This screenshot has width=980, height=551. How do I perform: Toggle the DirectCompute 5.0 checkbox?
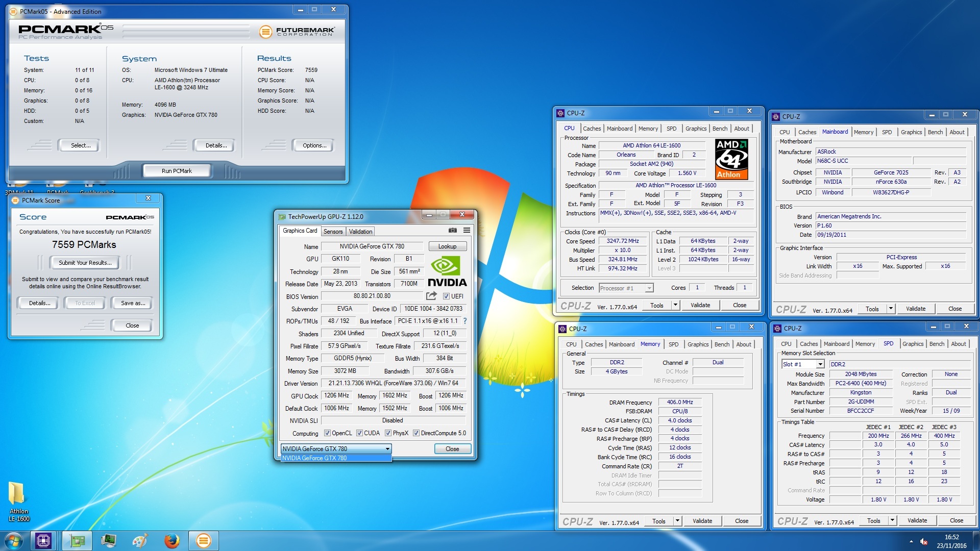coord(416,433)
